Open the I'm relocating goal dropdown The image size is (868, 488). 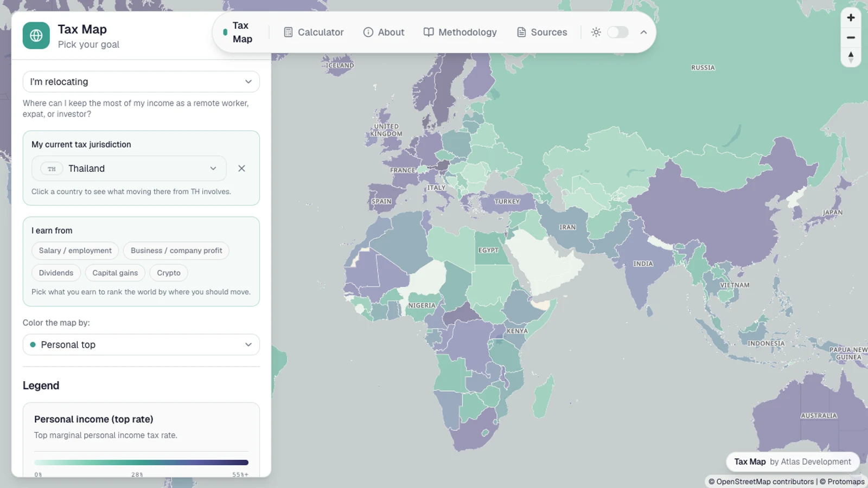tap(141, 82)
